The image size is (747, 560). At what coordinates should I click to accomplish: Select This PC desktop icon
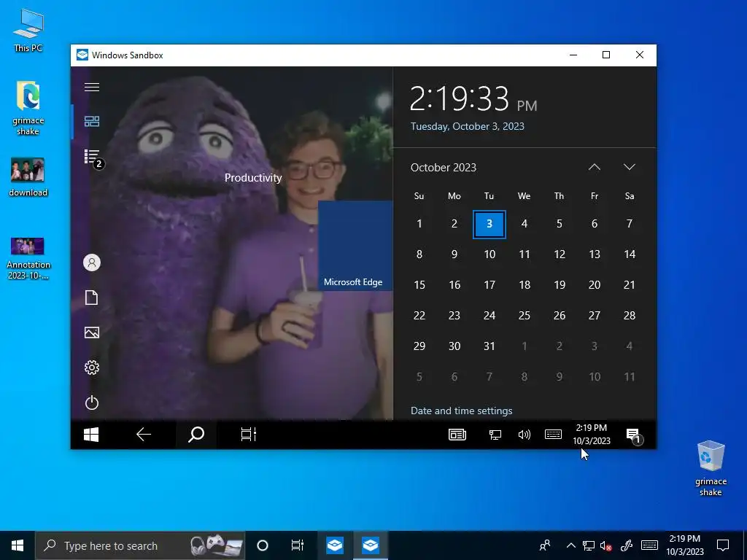tap(28, 30)
